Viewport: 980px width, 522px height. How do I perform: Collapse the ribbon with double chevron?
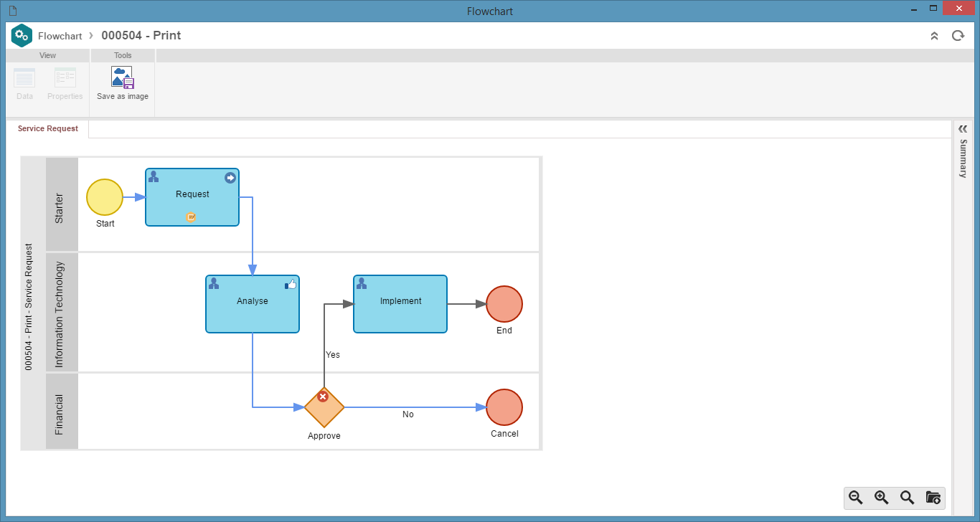[934, 36]
